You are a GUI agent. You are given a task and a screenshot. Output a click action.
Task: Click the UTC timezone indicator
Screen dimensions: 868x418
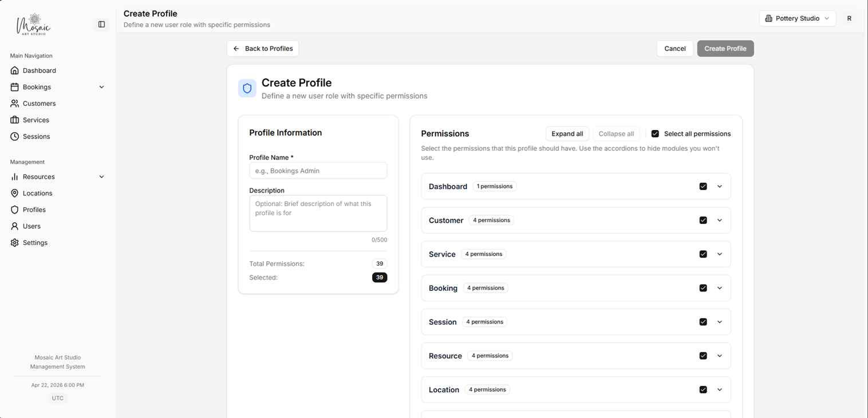[57, 397]
